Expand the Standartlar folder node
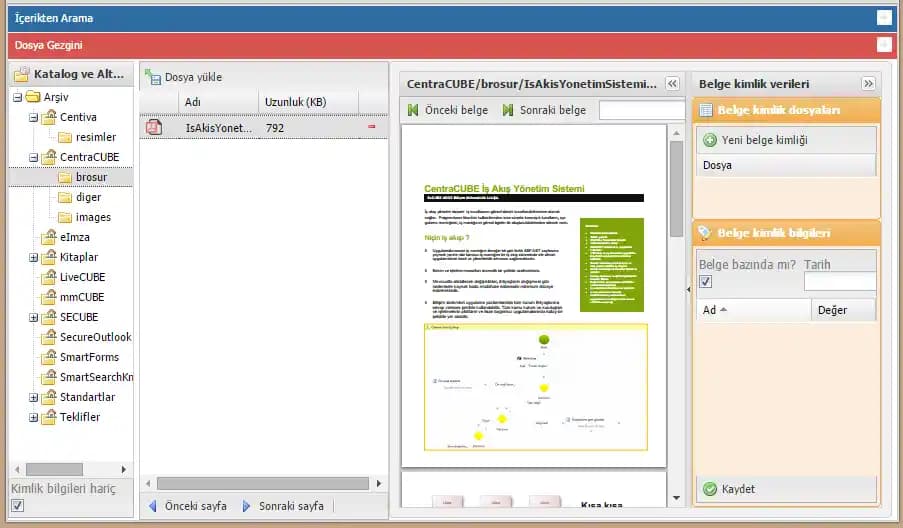The image size is (903, 528). click(33, 397)
